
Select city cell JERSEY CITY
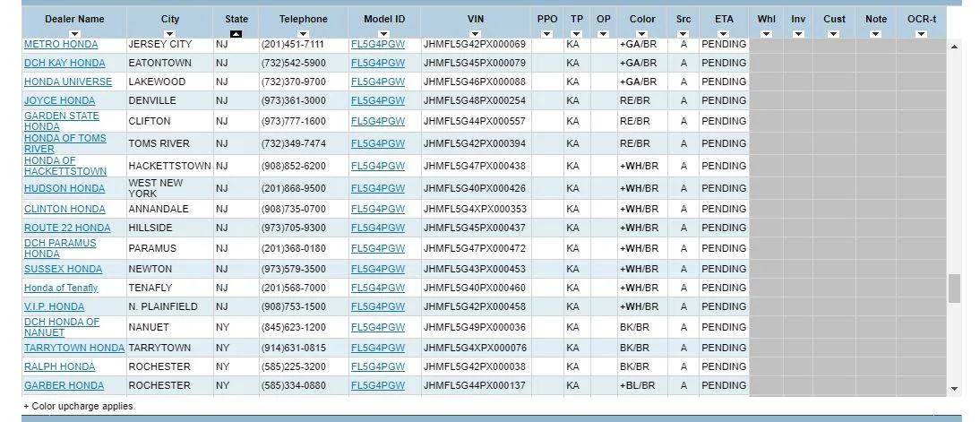160,45
